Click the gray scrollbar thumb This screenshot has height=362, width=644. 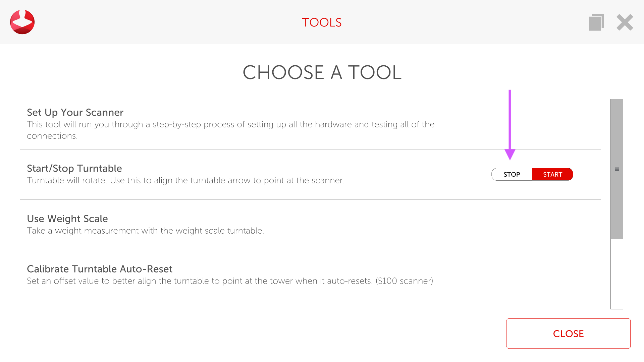[616, 201]
